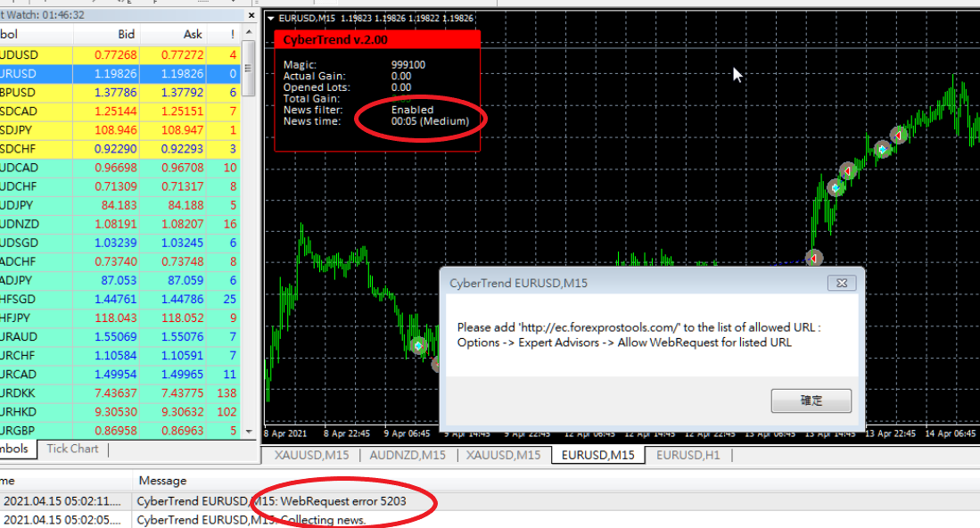The height and width of the screenshot is (528, 980).
Task: Select the EURDKK row with bid 7.43637
Action: tap(120, 392)
